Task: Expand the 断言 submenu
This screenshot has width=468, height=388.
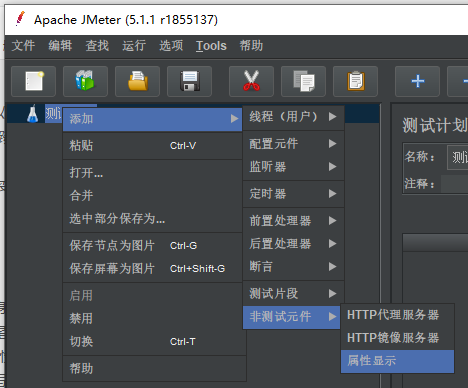Action: (293, 267)
